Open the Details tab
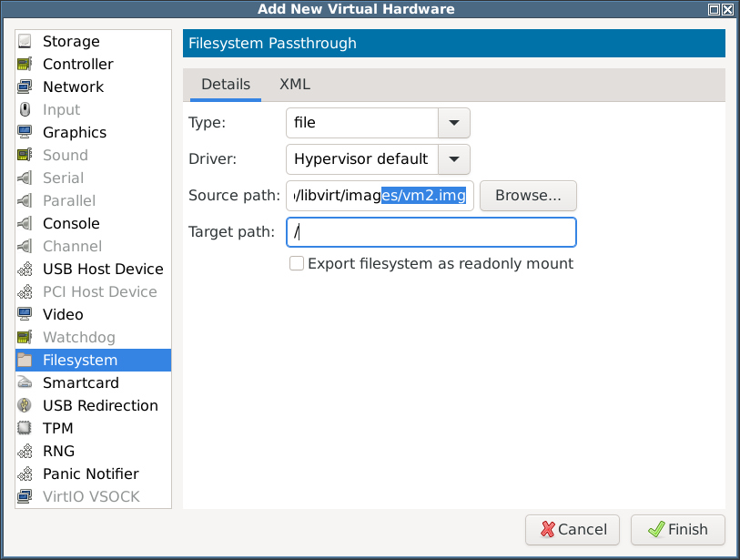The height and width of the screenshot is (560, 740). pos(226,85)
